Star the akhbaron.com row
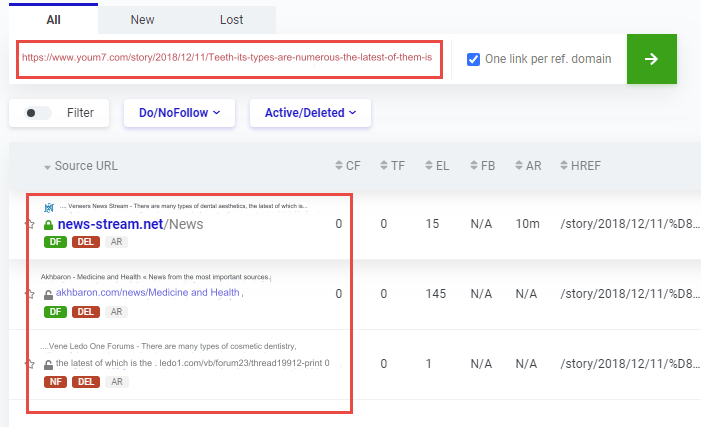701x427 pixels. click(30, 294)
